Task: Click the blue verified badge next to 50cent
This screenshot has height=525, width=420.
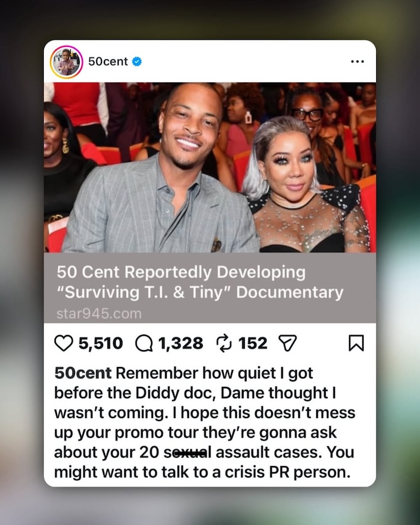Action: 137,62
